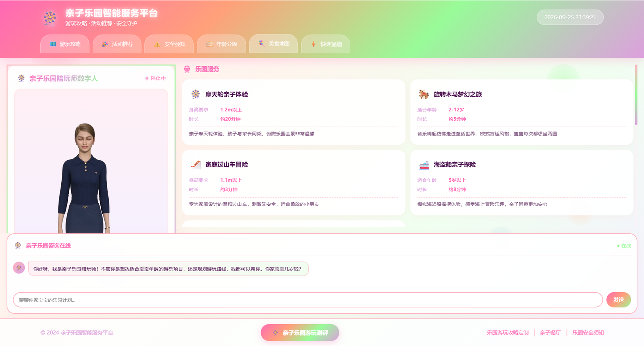
Task: Open the 摩天轮亲子体验 card title
Action: (226, 94)
